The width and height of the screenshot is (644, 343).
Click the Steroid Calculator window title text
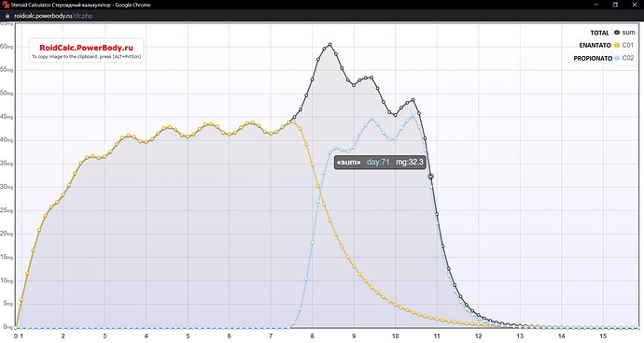coord(81,5)
